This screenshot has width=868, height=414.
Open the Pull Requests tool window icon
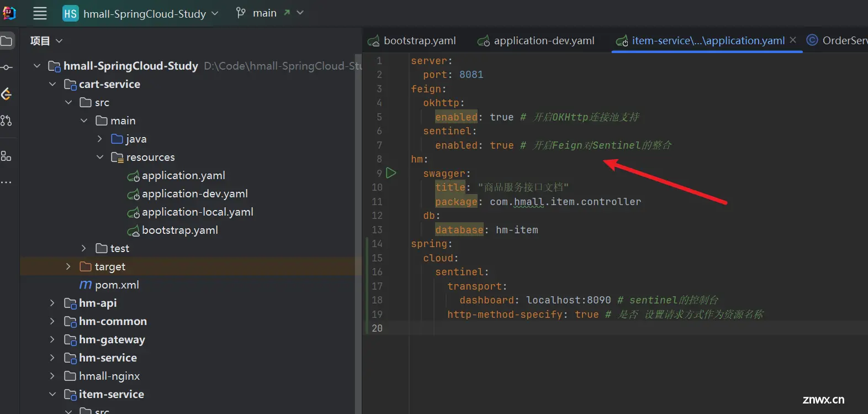coord(6,120)
